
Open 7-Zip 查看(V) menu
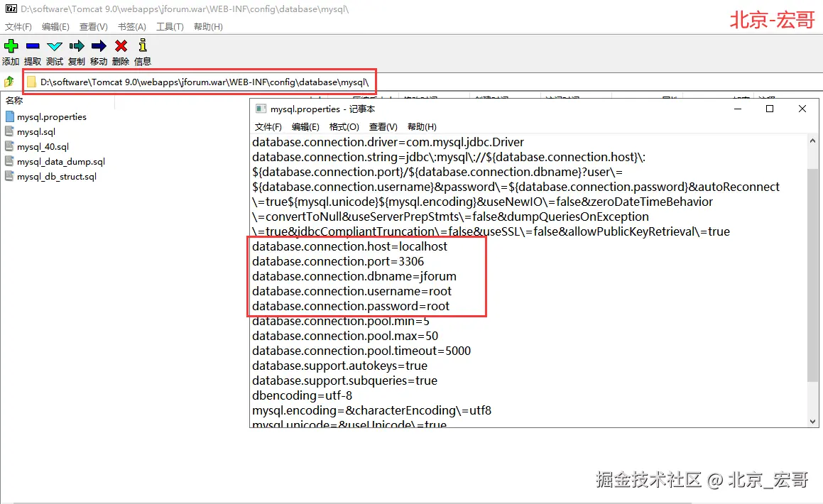tap(94, 27)
